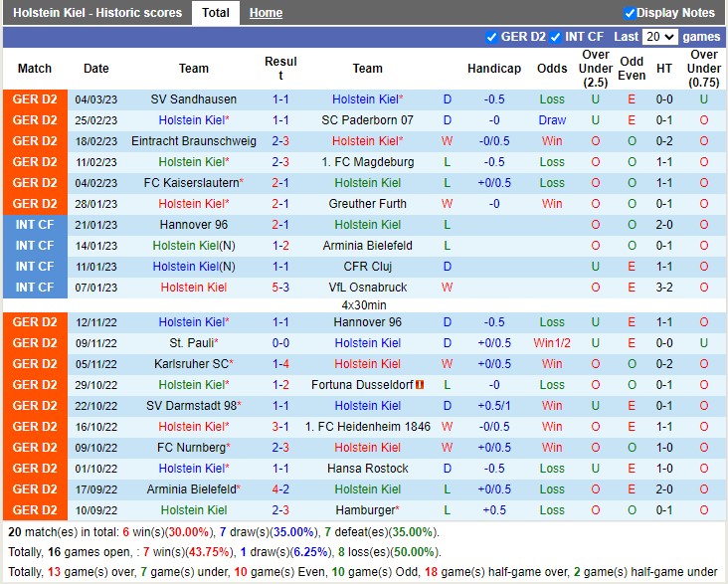
Task: Click Greuther Furth team name
Action: pyautogui.click(x=367, y=204)
